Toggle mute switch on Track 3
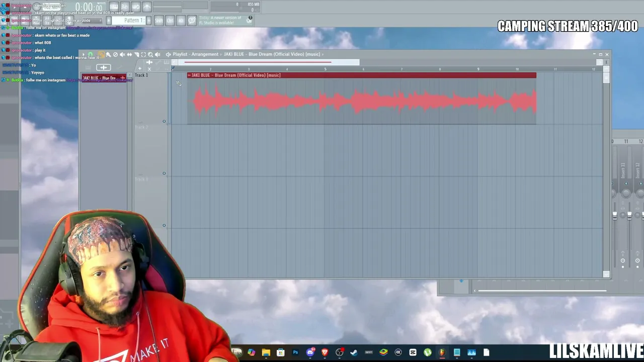 click(164, 226)
